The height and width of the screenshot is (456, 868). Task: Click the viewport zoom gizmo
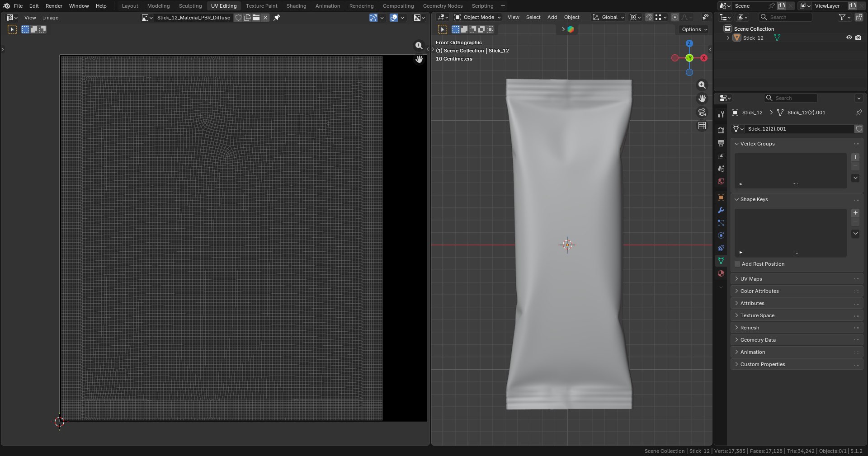click(702, 85)
